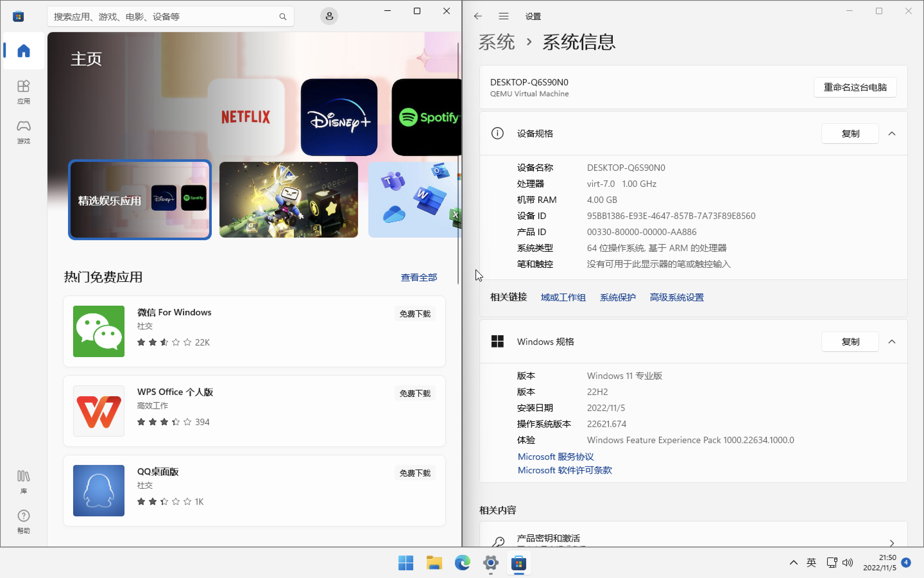Click the QQ桌面版 app icon

coord(98,490)
